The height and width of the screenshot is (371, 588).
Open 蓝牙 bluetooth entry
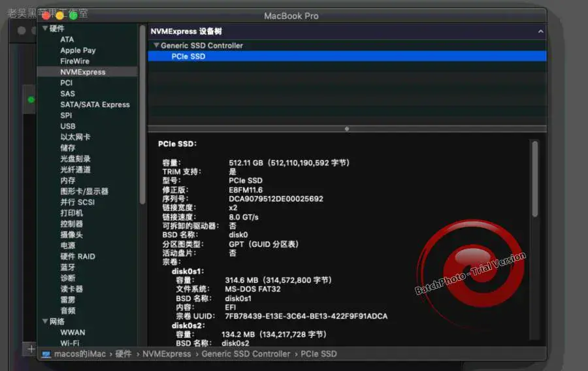pos(67,268)
